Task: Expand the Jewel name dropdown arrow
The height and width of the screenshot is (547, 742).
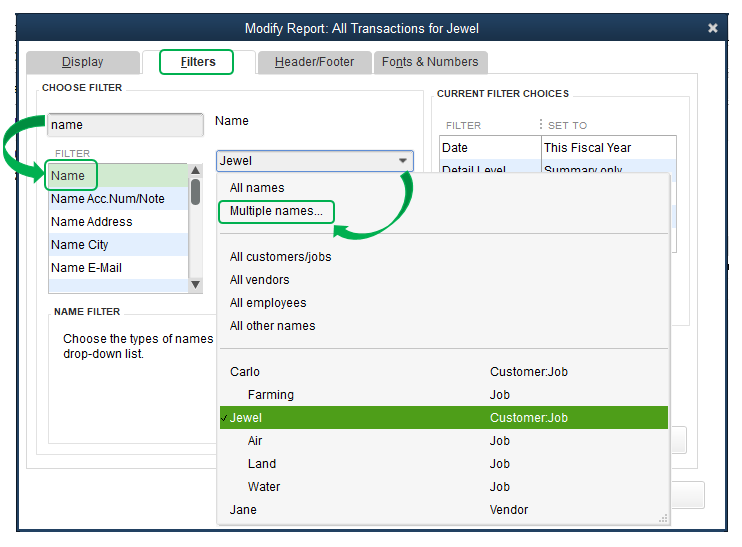Action: tap(402, 161)
